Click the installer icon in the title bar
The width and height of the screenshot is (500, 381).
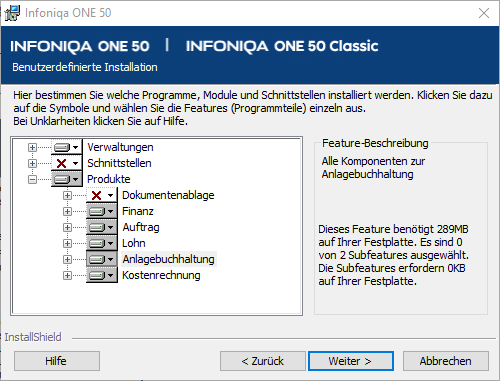click(12, 13)
